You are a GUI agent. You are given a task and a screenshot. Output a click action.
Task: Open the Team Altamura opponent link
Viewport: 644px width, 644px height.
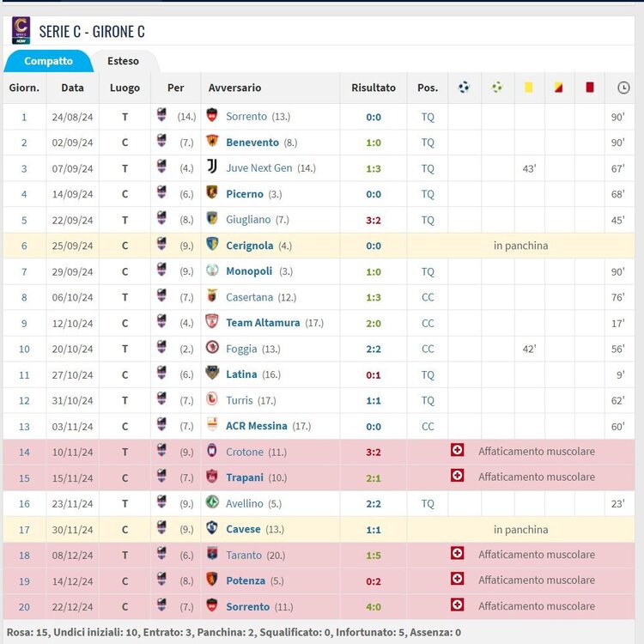[263, 323]
